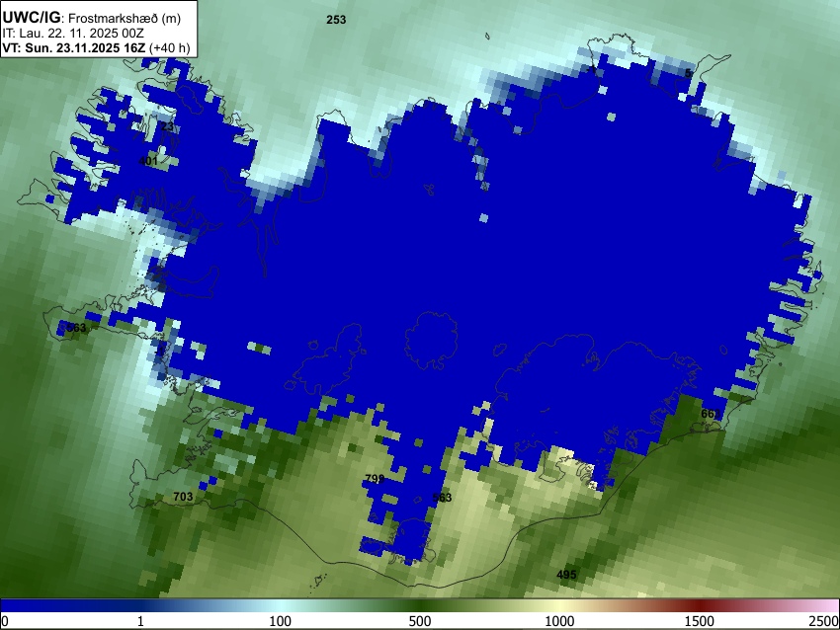This screenshot has height=630, width=840.
Task: Click the 799 value in south Iceland
Action: point(375,479)
